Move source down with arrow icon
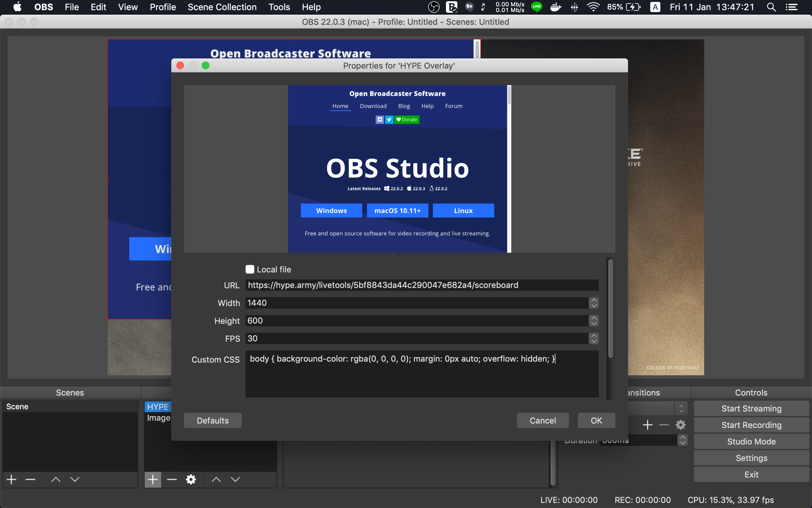The width and height of the screenshot is (812, 508). [236, 479]
